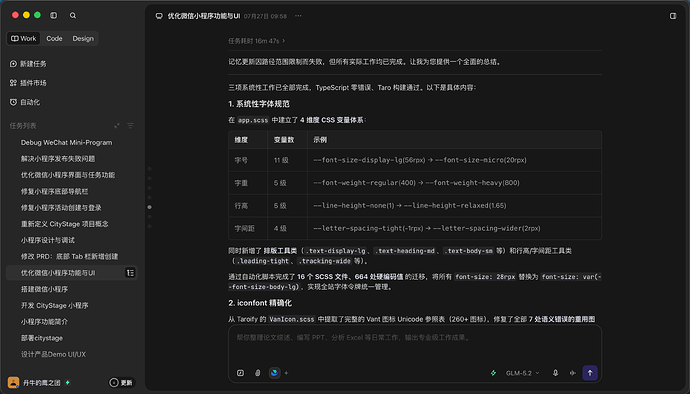Click the 更新 update button
This screenshot has width=690, height=394.
tap(121, 383)
